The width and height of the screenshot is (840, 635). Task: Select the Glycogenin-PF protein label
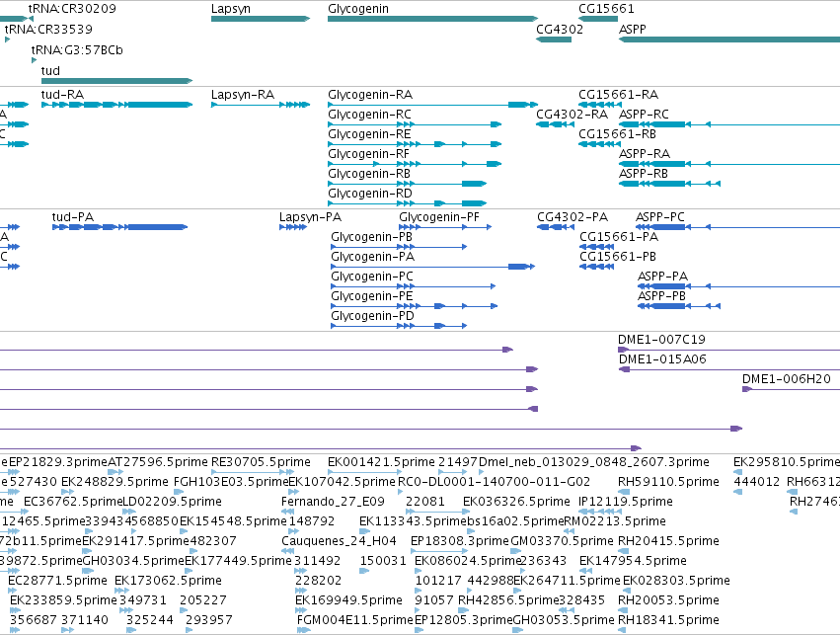[x=439, y=217]
